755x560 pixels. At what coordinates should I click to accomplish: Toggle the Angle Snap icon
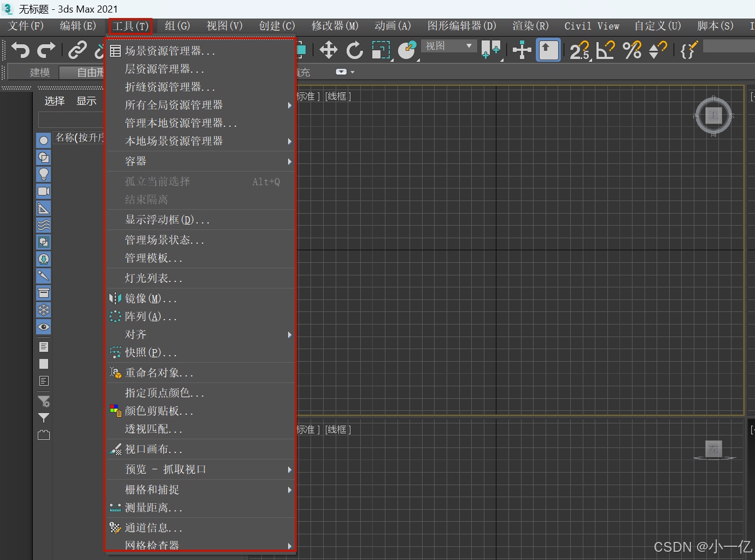pos(606,50)
